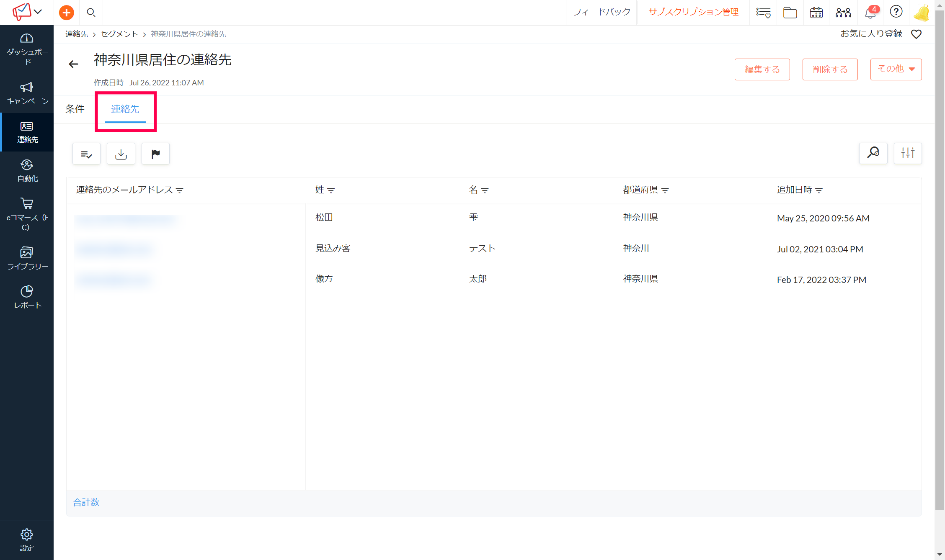
Task: Click the flag icon button
Action: tap(155, 154)
